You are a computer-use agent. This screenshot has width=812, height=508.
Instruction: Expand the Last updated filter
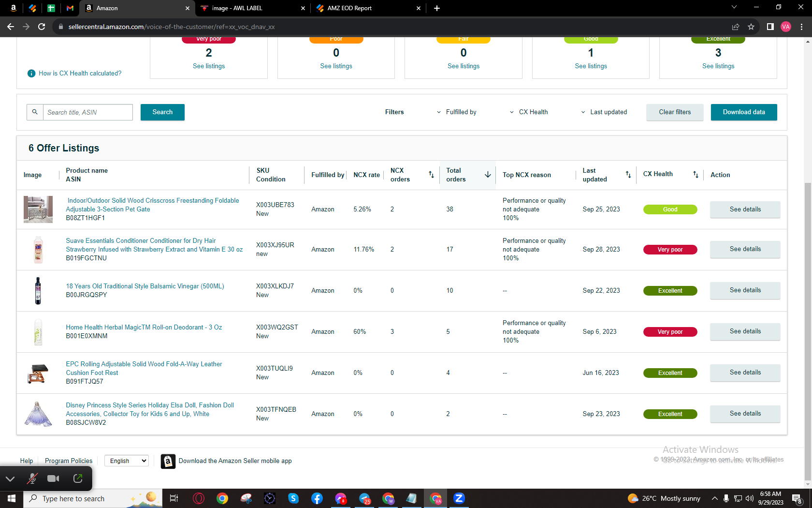[x=604, y=112]
